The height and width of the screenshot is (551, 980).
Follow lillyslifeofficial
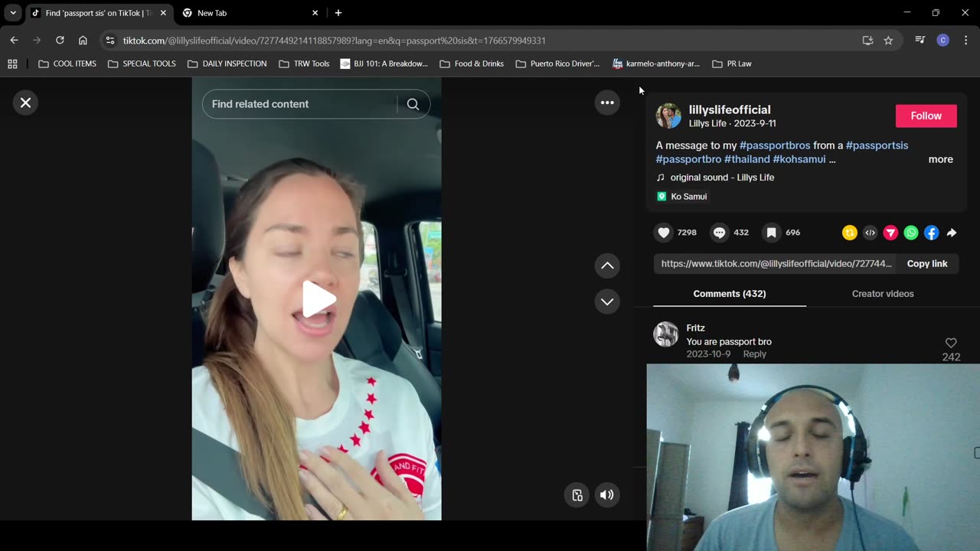(926, 116)
